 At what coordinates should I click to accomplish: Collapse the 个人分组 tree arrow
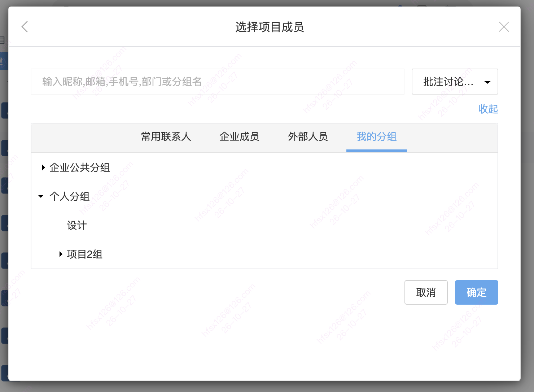(41, 196)
